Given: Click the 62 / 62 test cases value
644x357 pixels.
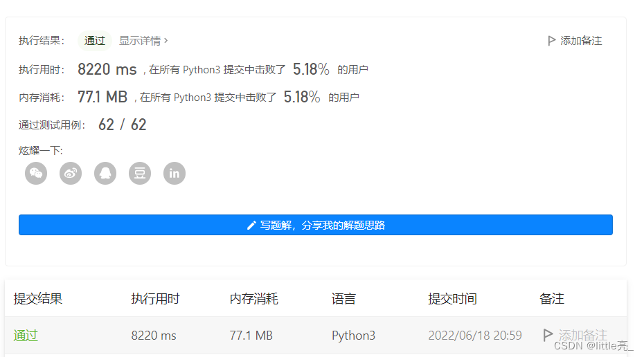Looking at the screenshot, I should tap(123, 125).
